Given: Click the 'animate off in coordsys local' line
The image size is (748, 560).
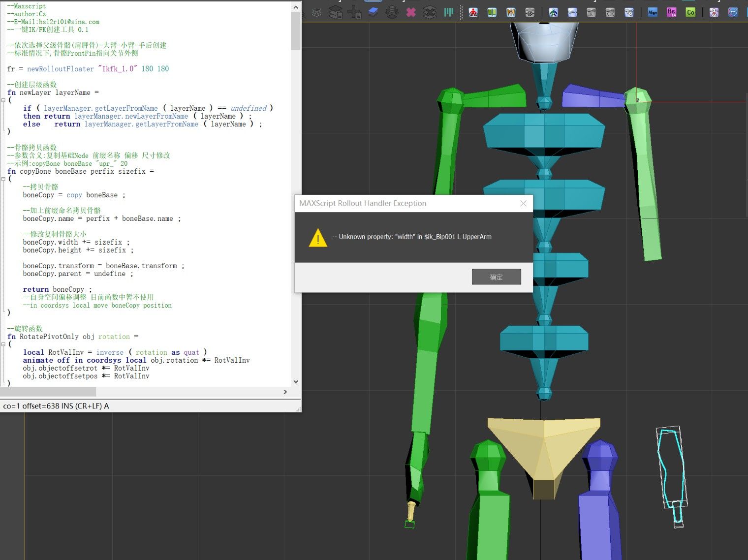Looking at the screenshot, I should [x=136, y=360].
